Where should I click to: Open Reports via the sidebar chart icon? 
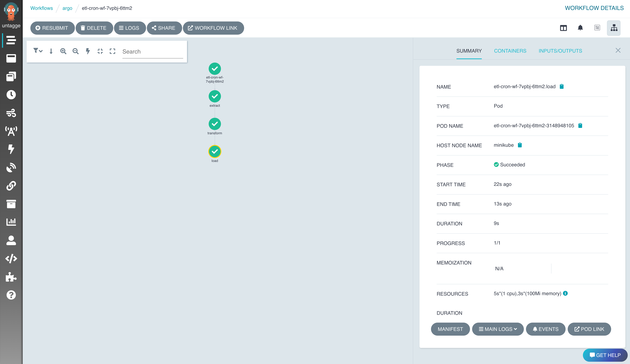click(x=11, y=222)
